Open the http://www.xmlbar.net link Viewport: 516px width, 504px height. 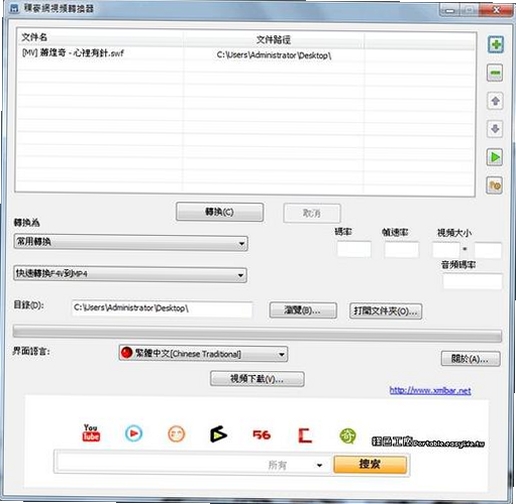point(430,390)
